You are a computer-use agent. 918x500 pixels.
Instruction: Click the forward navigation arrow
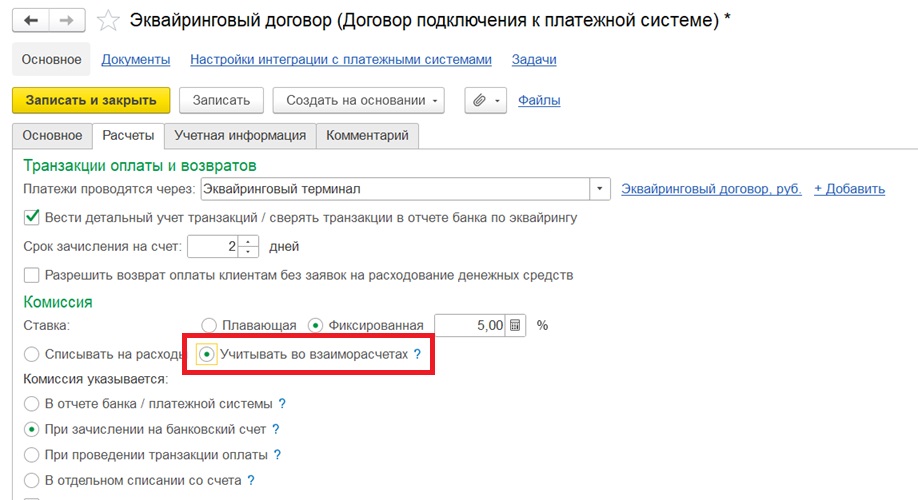point(66,20)
